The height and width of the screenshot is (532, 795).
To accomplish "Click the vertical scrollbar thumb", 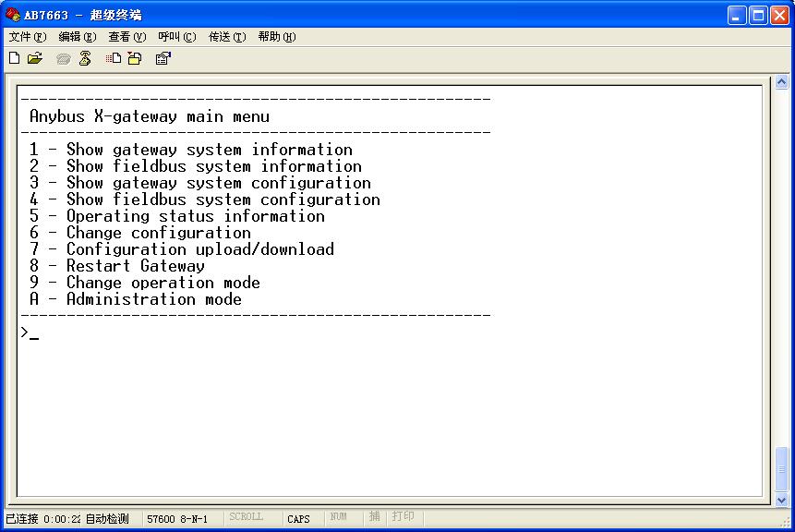I will pos(782,469).
